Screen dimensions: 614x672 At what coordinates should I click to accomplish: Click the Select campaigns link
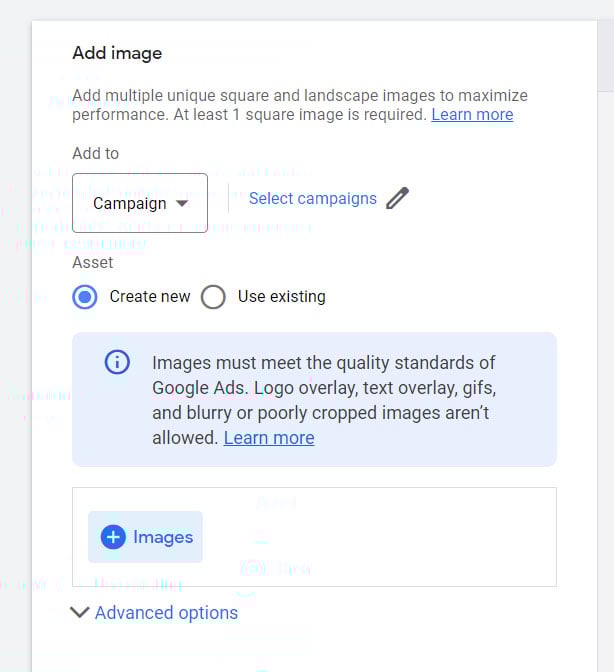312,198
